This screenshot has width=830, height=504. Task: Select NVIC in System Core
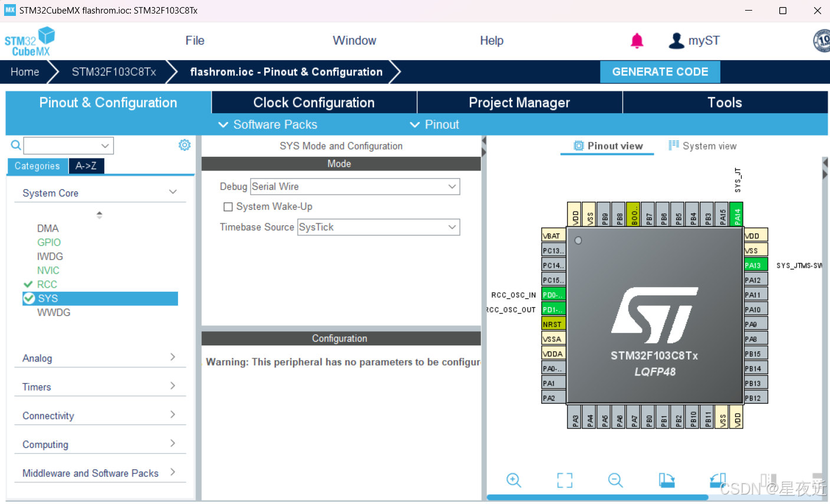pos(48,271)
